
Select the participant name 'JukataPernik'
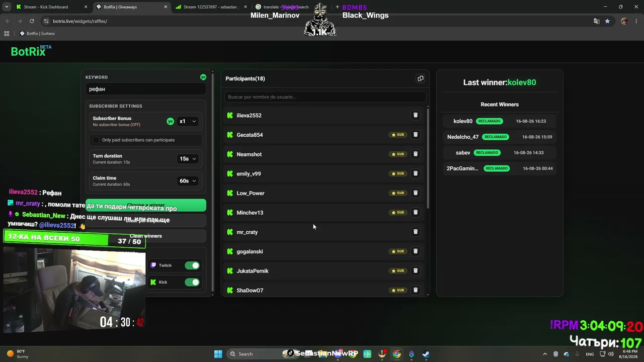click(x=253, y=271)
